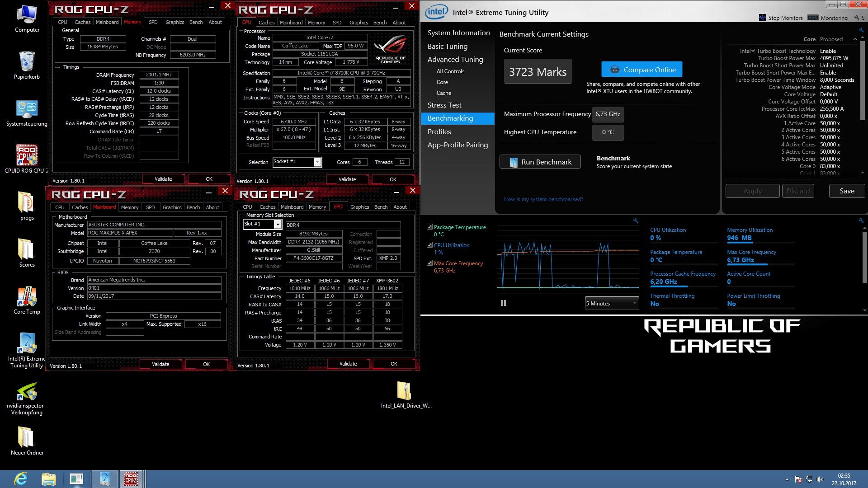Click the Action Center flag tray icon
Screen dimensions: 868x488
click(x=798, y=479)
